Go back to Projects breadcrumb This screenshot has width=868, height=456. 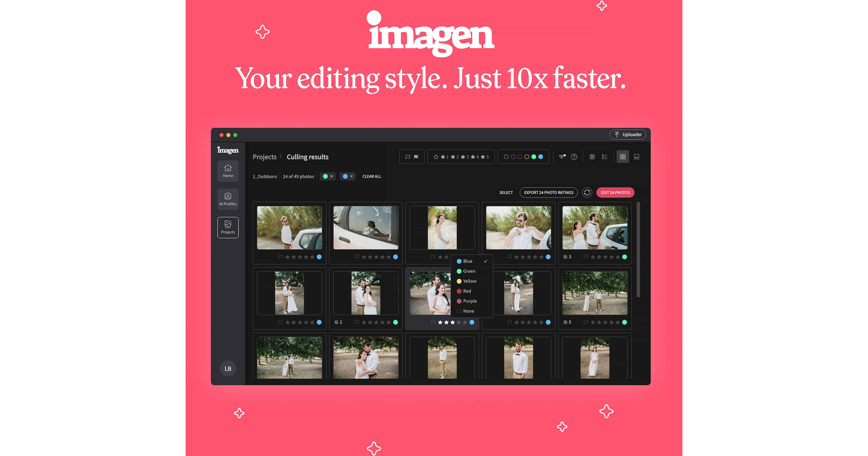(265, 157)
